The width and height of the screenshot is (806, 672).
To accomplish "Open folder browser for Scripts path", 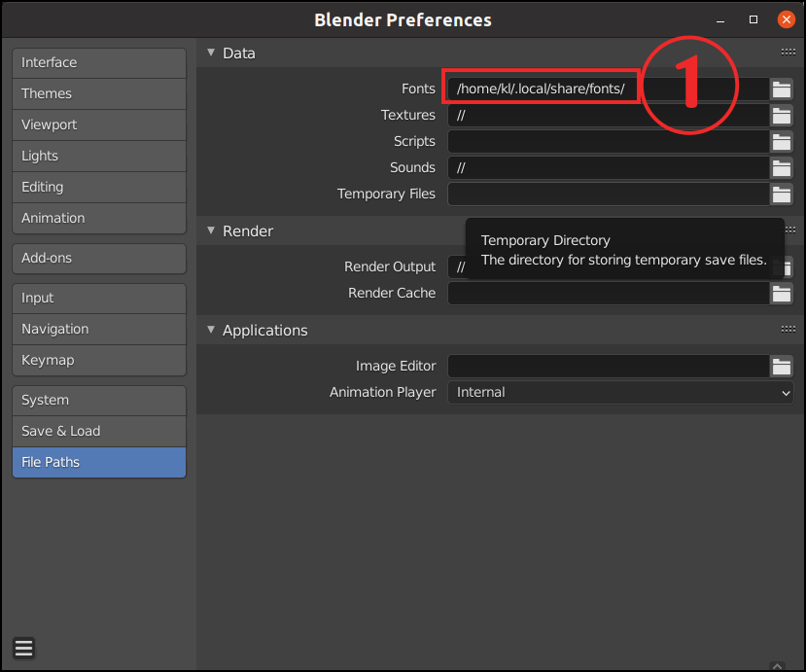I will coord(782,142).
